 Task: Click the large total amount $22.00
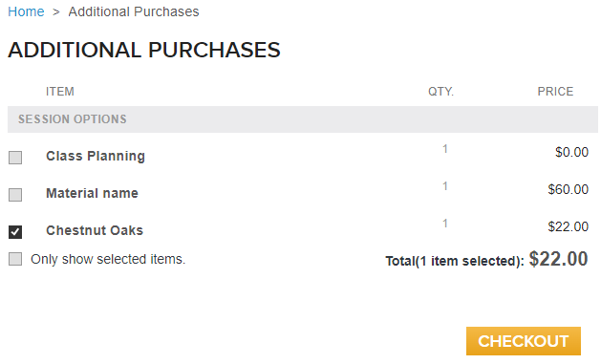(x=558, y=259)
